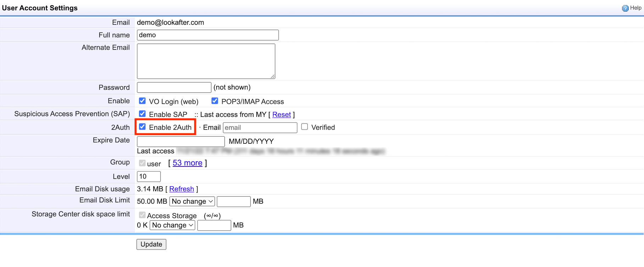Click the Password input field
This screenshot has width=644, height=267.
tap(174, 87)
